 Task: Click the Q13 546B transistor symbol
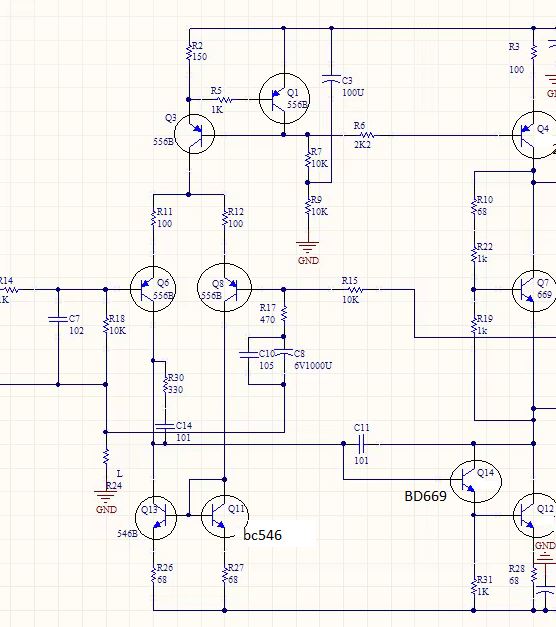[156, 518]
